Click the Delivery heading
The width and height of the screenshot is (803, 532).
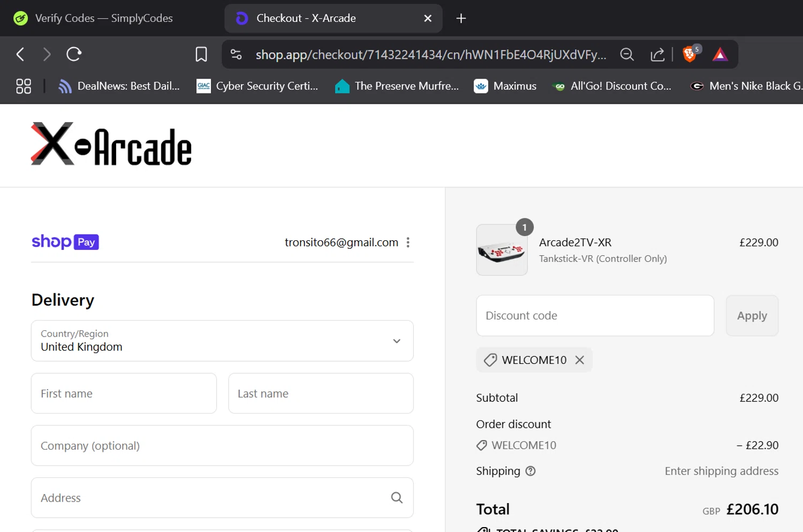[63, 300]
